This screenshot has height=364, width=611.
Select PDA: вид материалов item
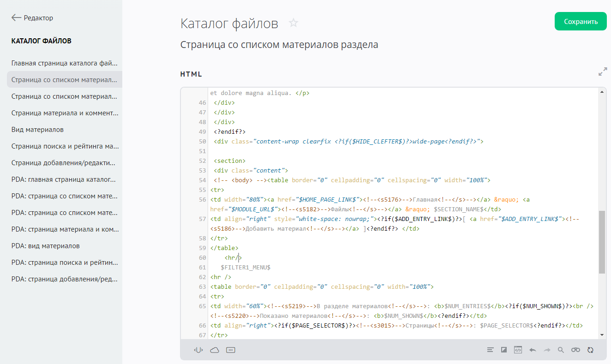coord(46,246)
